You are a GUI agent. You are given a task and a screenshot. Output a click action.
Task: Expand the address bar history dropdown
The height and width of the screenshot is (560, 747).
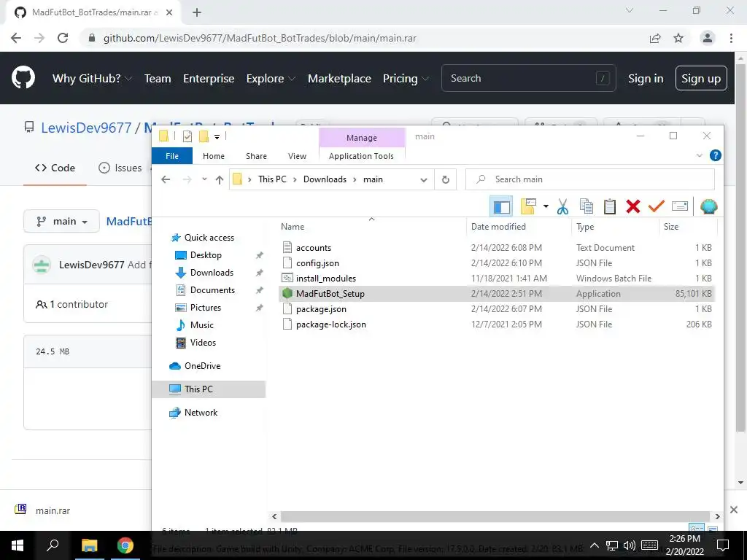(424, 179)
